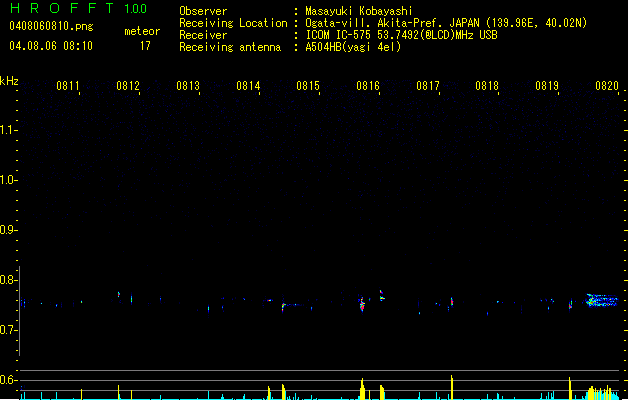Click time marker 0815
Screen dimensions: 629x400
coord(308,86)
